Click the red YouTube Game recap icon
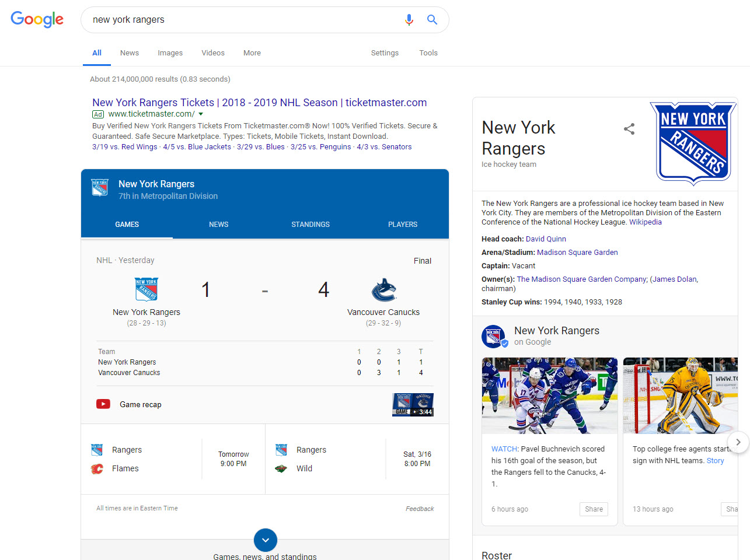Image resolution: width=750 pixels, height=560 pixels. (103, 404)
